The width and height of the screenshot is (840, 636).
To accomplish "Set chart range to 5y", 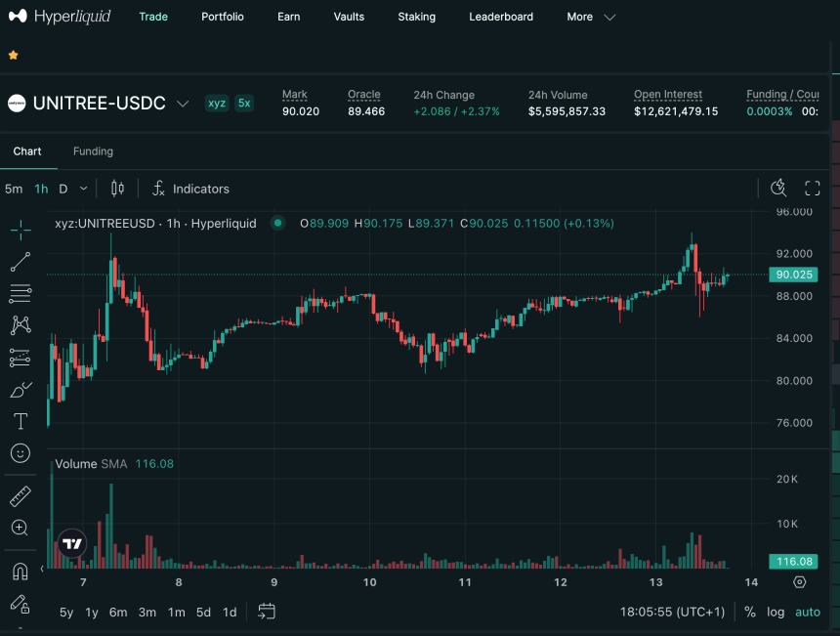I will 66,612.
